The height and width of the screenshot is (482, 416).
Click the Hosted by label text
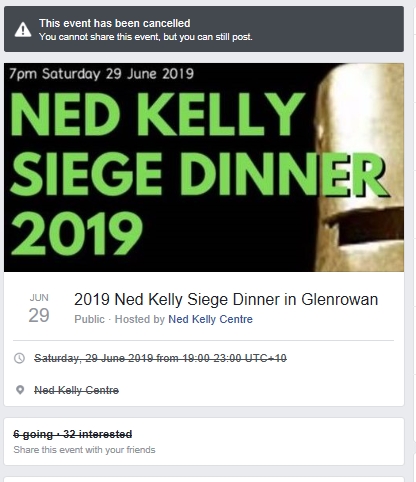[140, 319]
